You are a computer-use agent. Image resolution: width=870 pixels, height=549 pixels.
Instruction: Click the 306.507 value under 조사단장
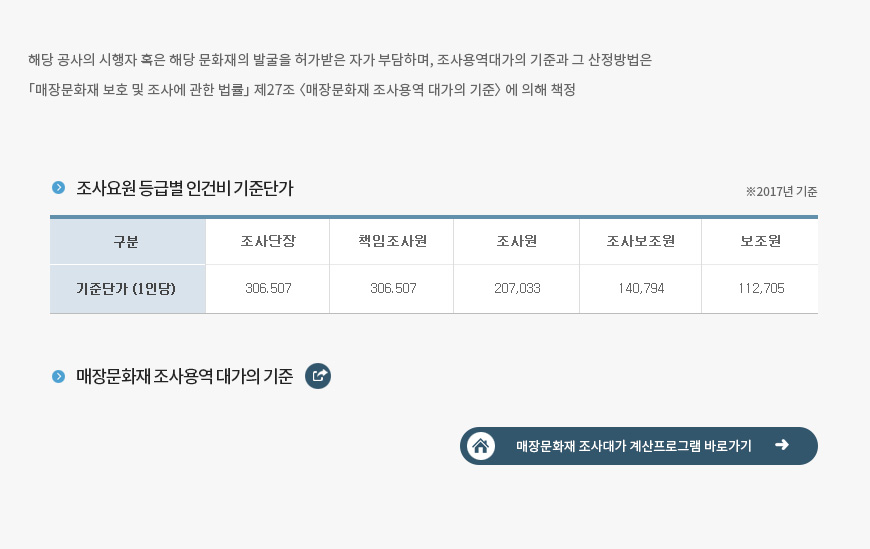tap(268, 288)
